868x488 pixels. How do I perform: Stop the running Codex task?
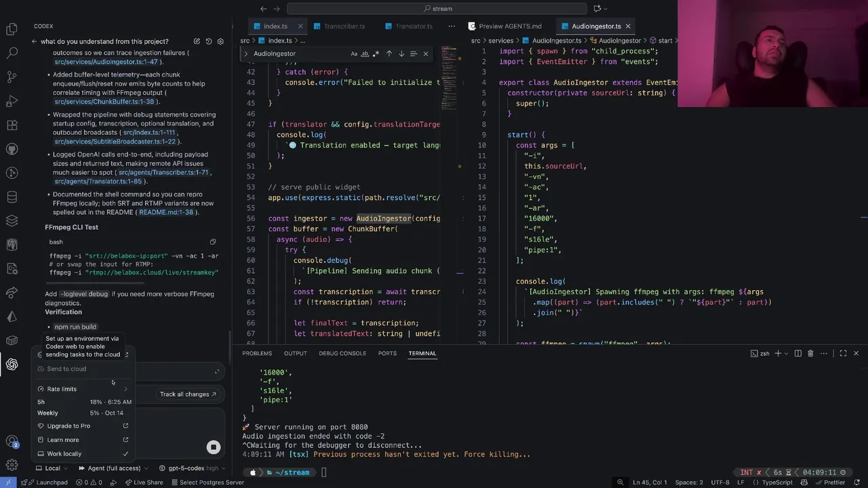pyautogui.click(x=214, y=447)
